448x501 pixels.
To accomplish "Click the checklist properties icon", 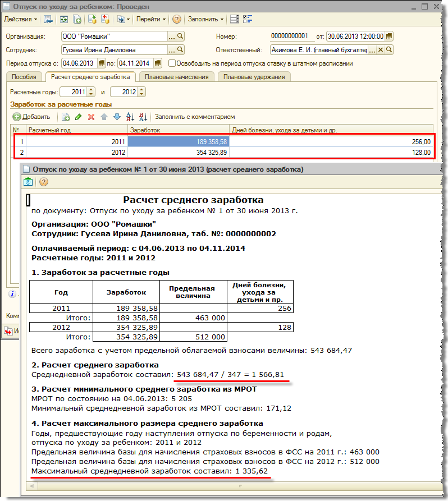I will pos(248,19).
